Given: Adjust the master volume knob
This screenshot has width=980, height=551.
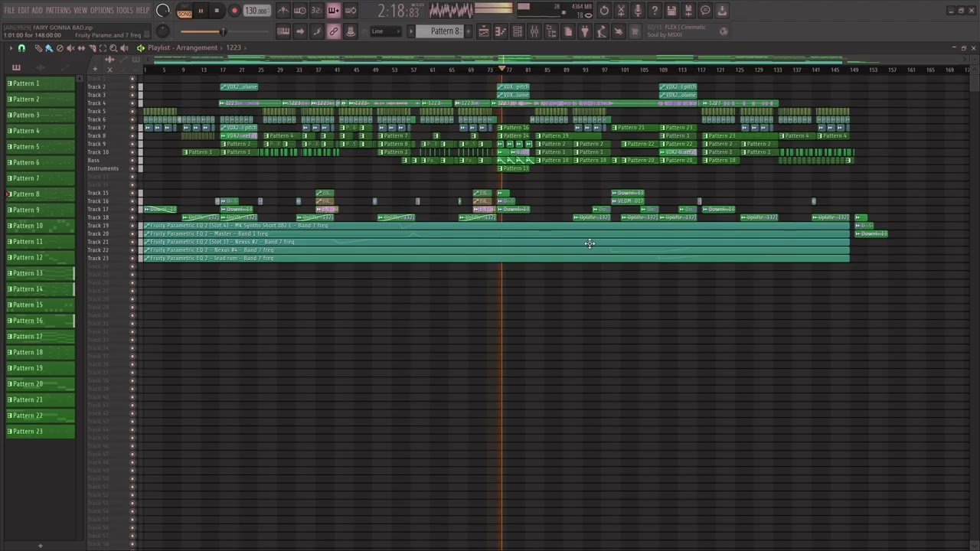Looking at the screenshot, I should point(162,10).
